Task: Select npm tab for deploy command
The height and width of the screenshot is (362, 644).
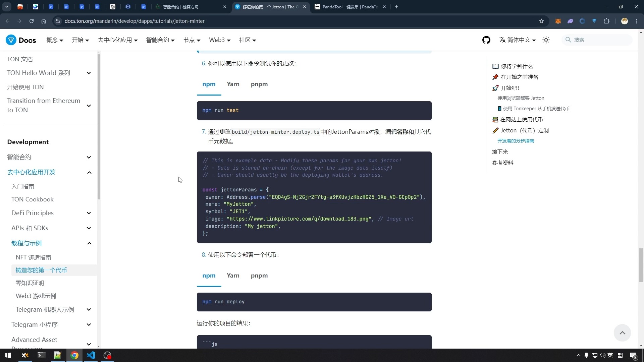Action: pos(209,276)
